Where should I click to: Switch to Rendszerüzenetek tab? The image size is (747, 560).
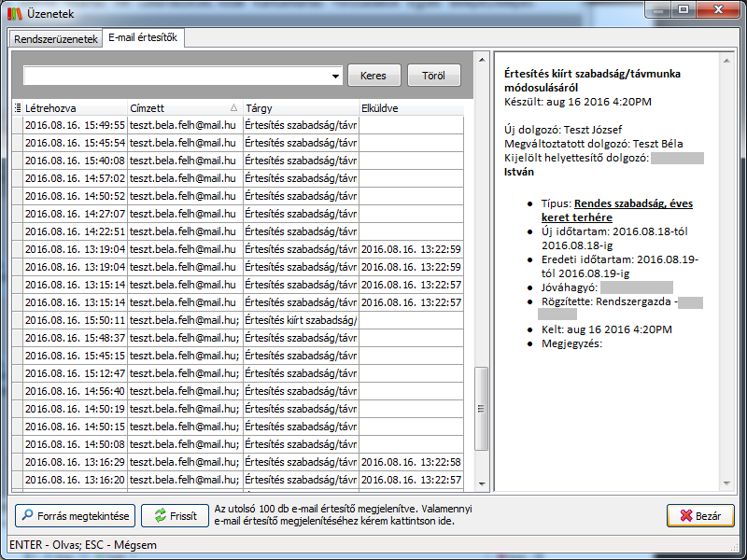pos(56,39)
